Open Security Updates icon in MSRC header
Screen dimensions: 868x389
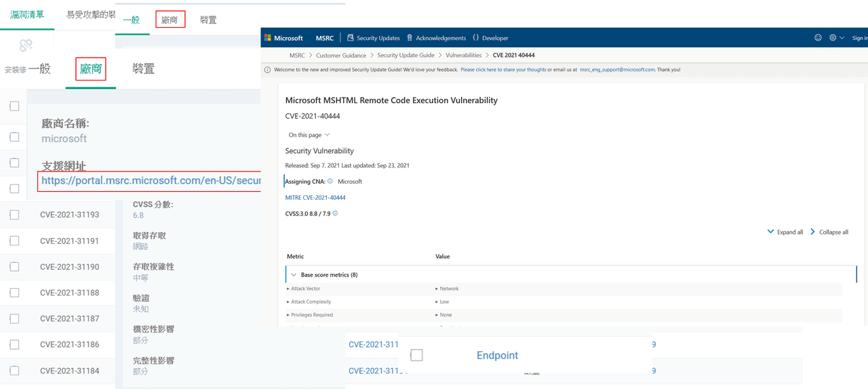pyautogui.click(x=350, y=38)
